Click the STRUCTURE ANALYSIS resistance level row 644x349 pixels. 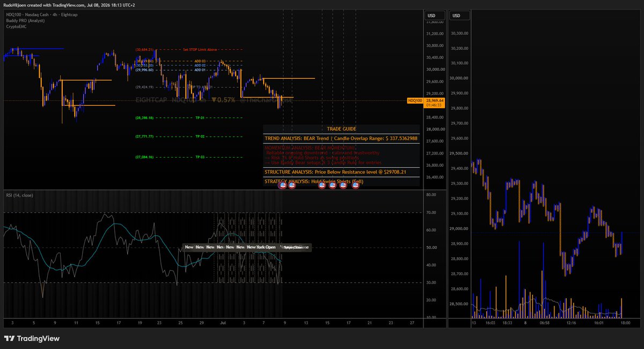(x=341, y=173)
